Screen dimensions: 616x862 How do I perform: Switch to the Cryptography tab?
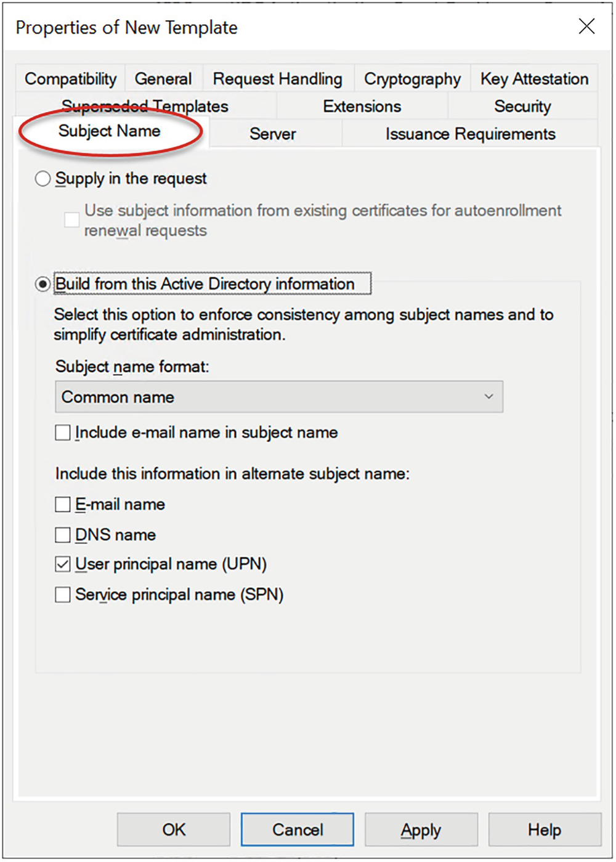click(x=411, y=78)
